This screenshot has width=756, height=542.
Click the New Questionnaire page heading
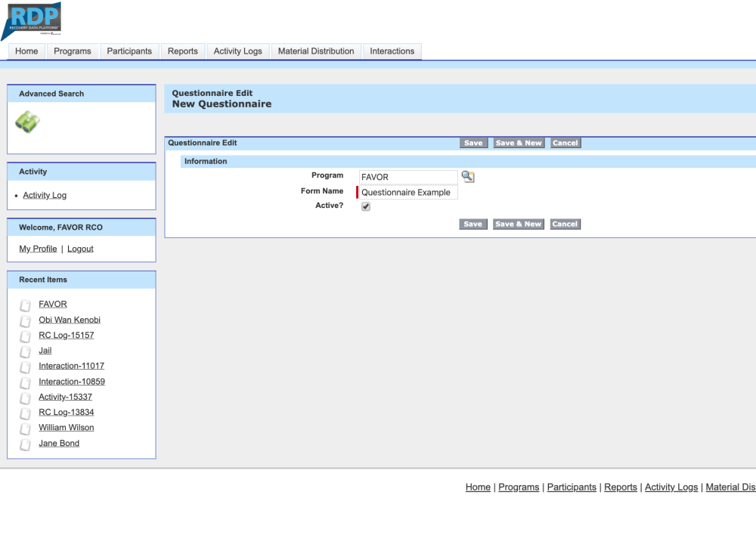[x=222, y=104]
